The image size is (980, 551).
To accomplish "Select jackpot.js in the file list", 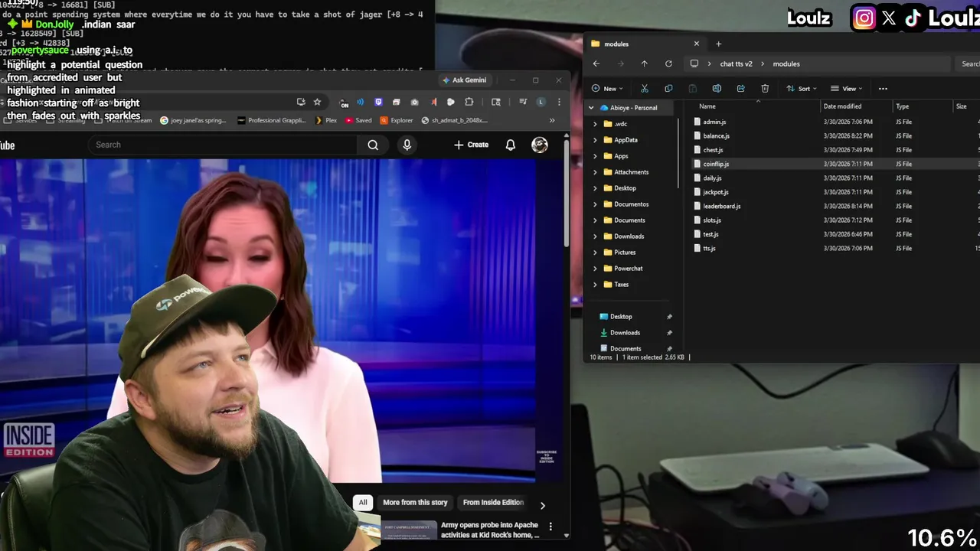I will pyautogui.click(x=716, y=192).
